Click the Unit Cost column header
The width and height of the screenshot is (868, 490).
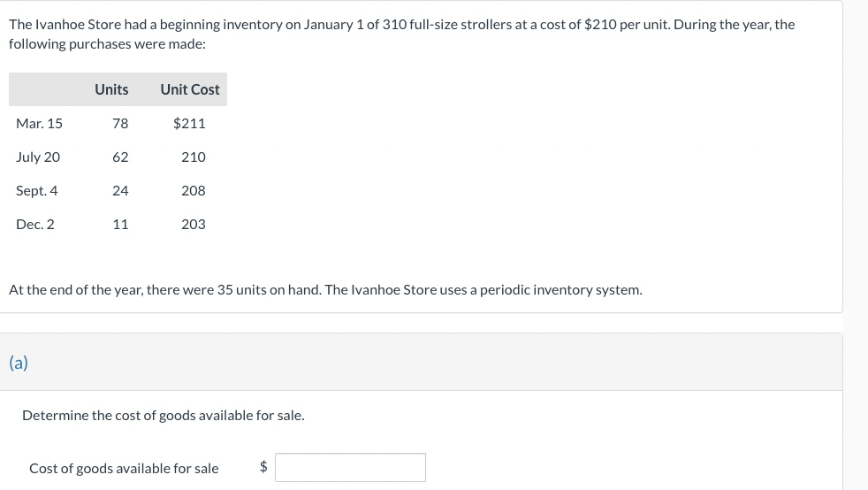190,89
